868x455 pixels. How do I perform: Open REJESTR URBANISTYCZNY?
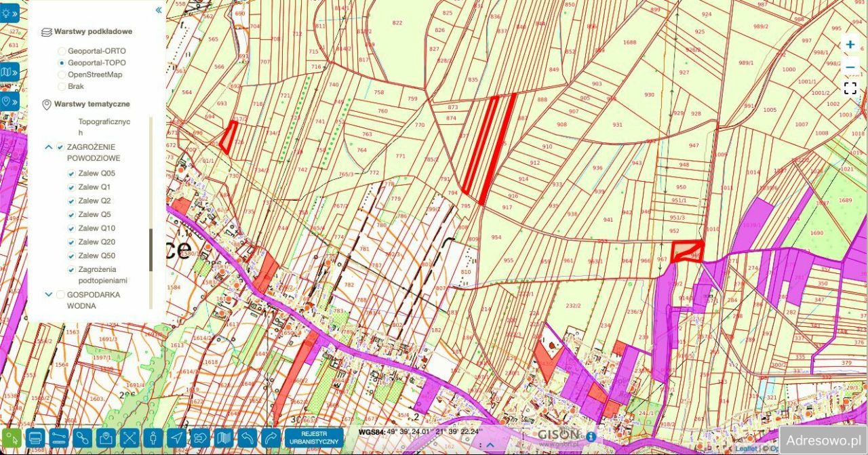[313, 438]
